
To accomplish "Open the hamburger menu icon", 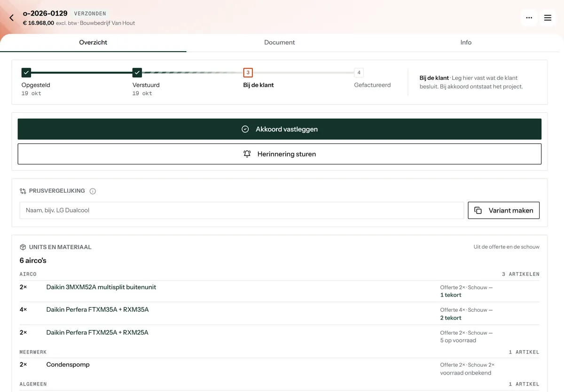I will (x=548, y=18).
